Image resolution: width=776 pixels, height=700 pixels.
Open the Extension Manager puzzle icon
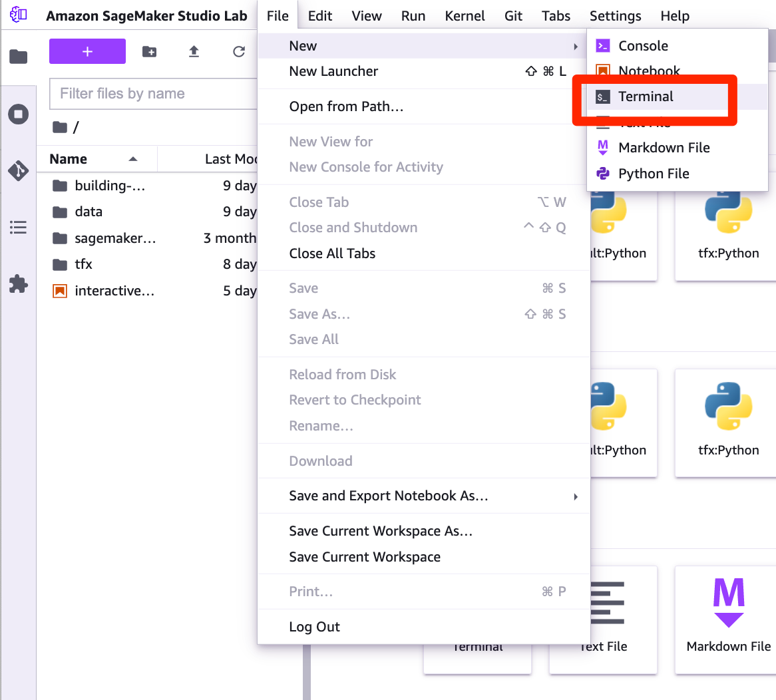pos(19,284)
